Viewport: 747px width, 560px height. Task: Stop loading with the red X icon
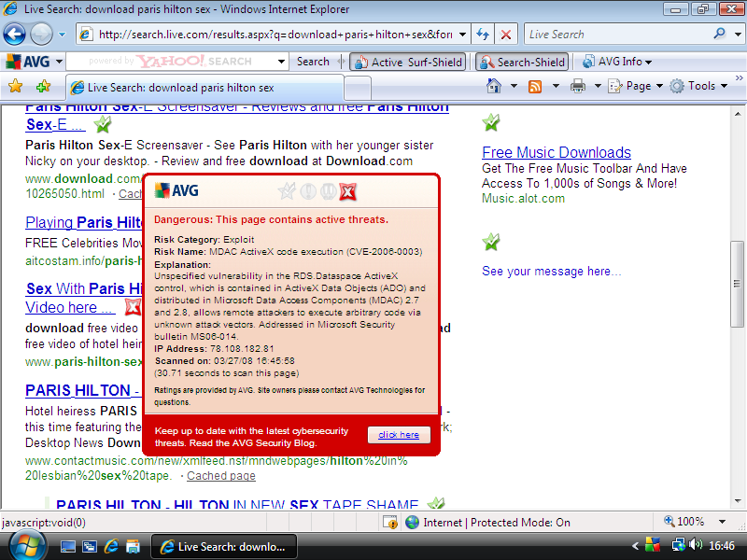(x=506, y=35)
